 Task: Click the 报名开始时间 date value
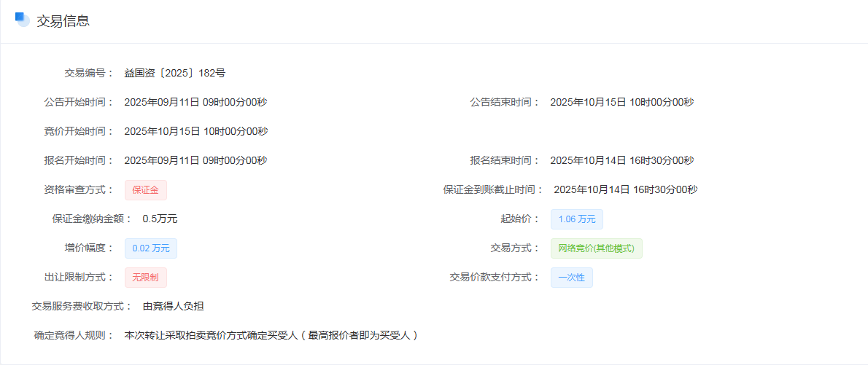tap(195, 160)
